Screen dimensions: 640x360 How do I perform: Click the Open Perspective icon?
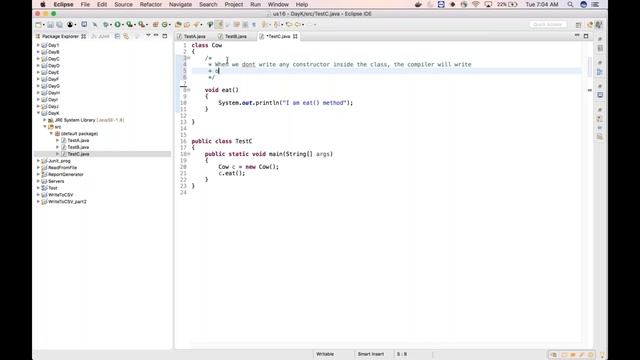click(578, 25)
